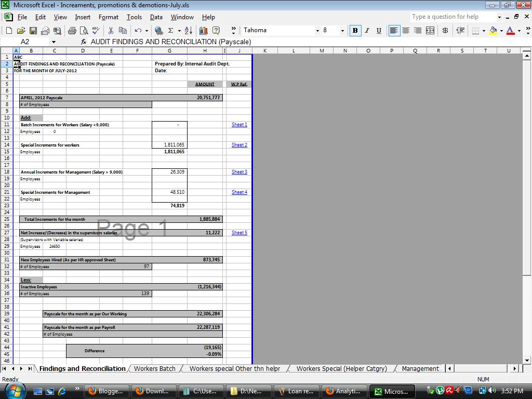Image resolution: width=532 pixels, height=399 pixels.
Task: Expand the Tahoma font name dropdown
Action: coord(317,31)
